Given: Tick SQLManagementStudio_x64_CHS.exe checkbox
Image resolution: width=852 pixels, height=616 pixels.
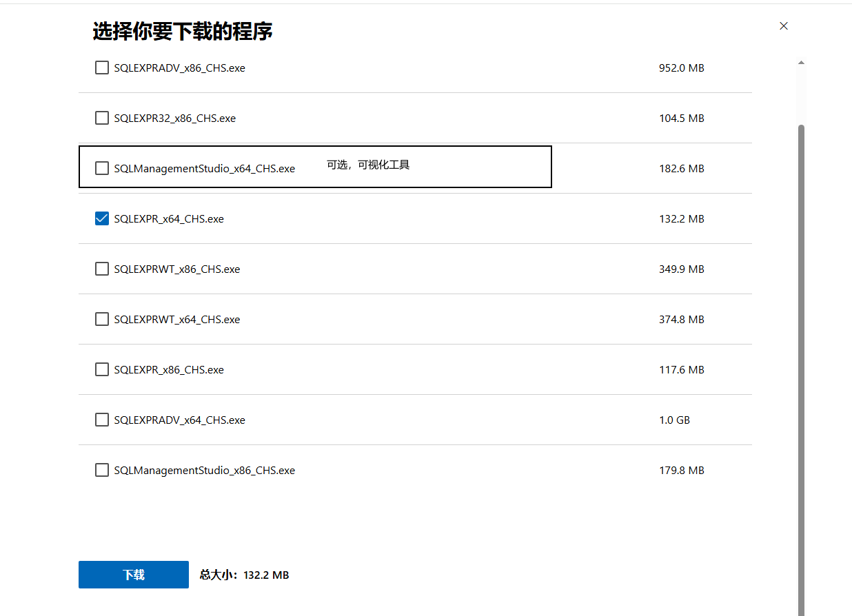Looking at the screenshot, I should [x=102, y=169].
